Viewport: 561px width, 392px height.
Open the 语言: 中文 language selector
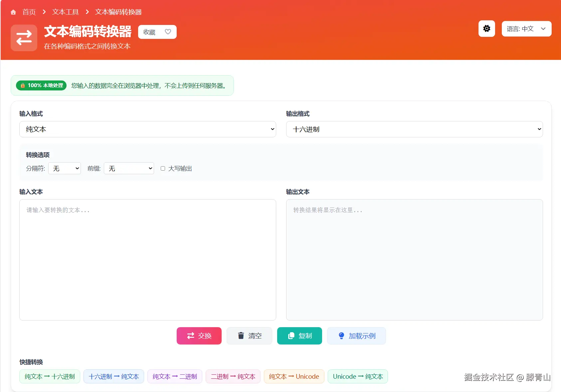[x=526, y=29]
